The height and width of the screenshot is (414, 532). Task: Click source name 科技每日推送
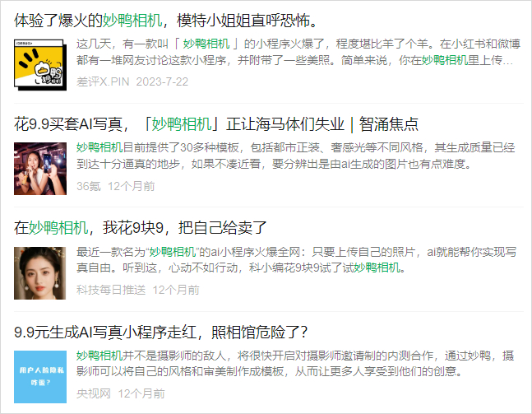pyautogui.click(x=111, y=290)
